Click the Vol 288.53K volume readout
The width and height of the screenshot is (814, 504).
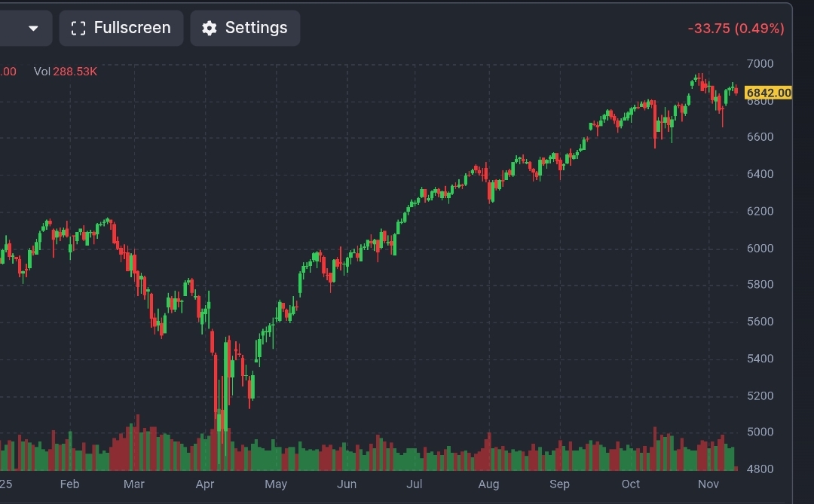click(x=66, y=72)
